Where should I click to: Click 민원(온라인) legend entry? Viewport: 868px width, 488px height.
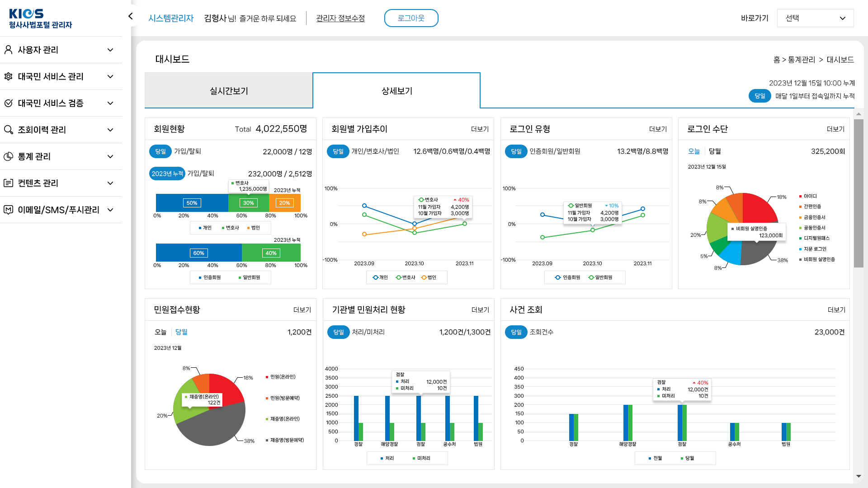(x=280, y=377)
